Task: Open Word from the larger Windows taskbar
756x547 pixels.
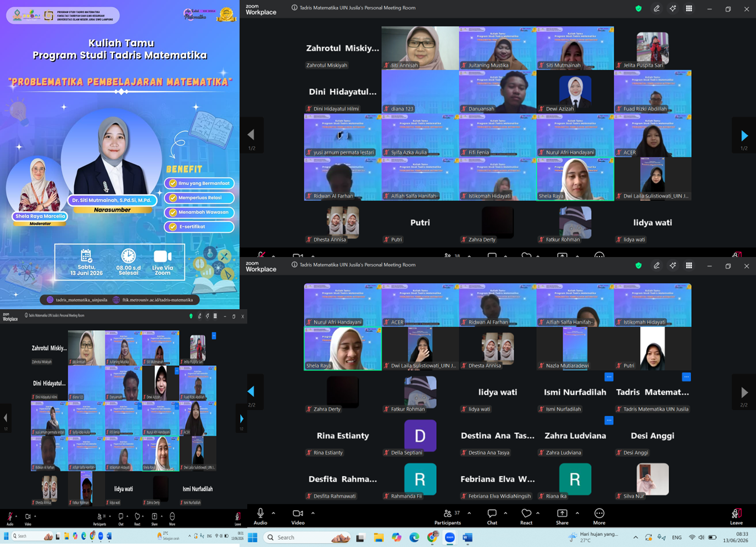Action: (468, 537)
